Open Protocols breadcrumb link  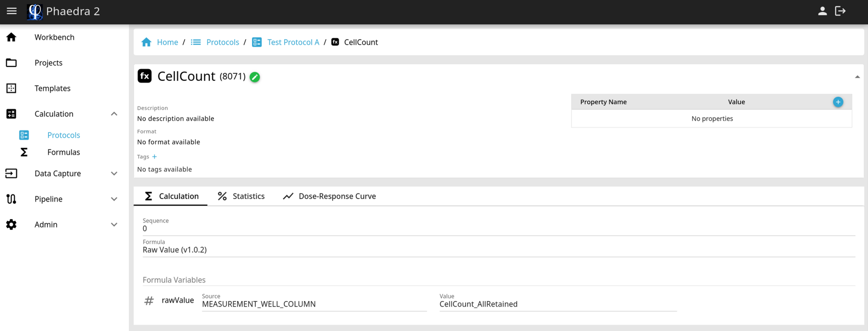click(x=222, y=42)
